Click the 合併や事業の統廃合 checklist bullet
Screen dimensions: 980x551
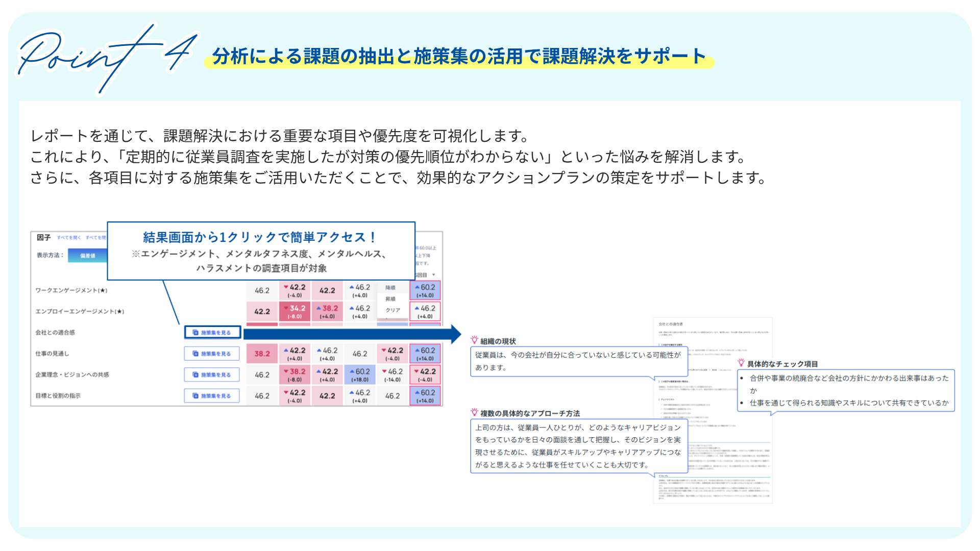click(x=848, y=384)
